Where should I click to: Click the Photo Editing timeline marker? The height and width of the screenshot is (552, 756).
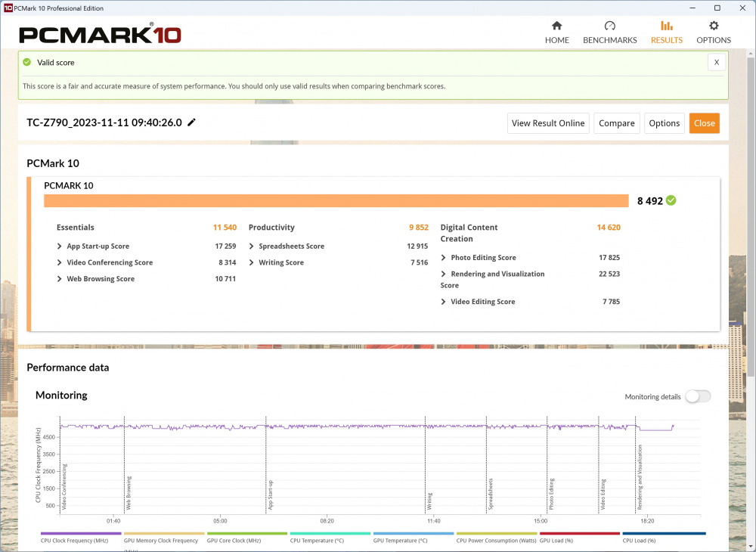pos(552,494)
